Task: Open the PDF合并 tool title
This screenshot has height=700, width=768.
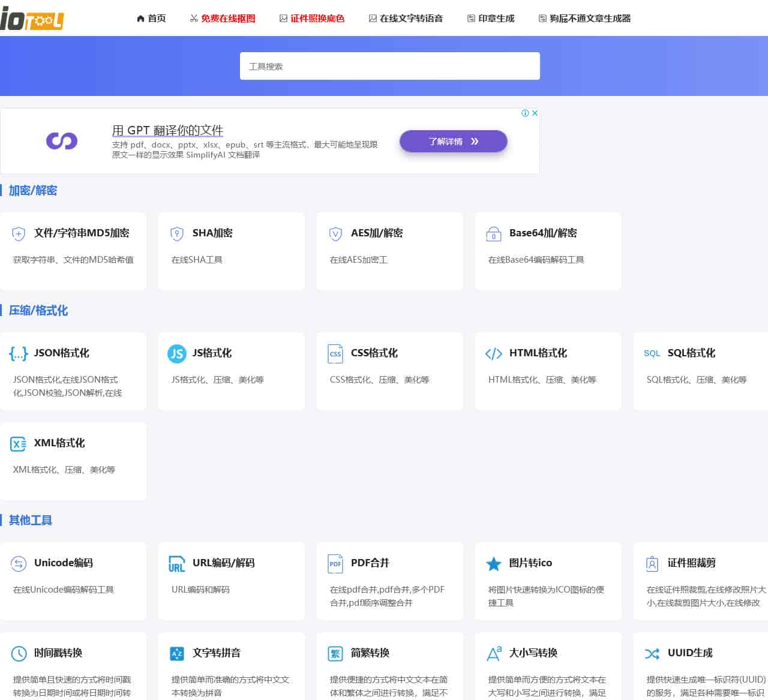Action: pyautogui.click(x=370, y=563)
